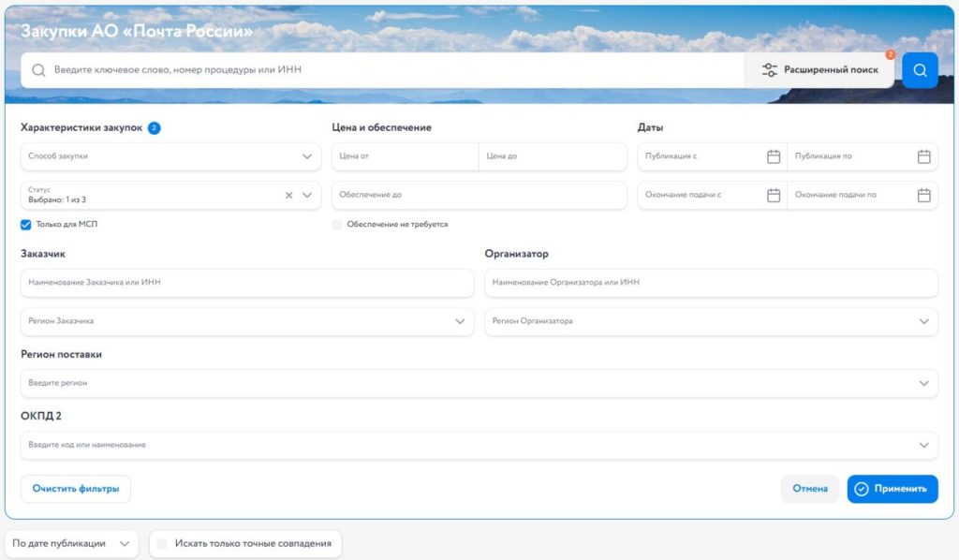The width and height of the screenshot is (959, 560).
Task: Click the Наименование Организатора или ИНН field
Action: point(711,283)
